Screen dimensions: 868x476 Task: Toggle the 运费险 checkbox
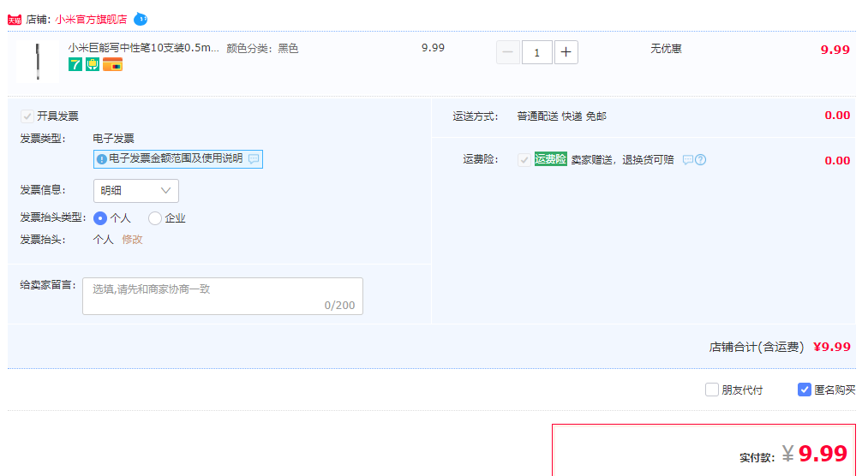[x=524, y=160]
